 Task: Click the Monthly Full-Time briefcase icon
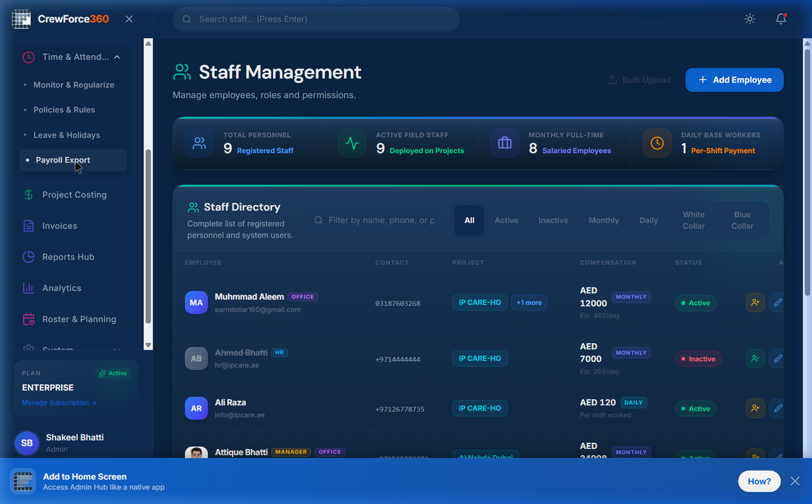click(505, 144)
